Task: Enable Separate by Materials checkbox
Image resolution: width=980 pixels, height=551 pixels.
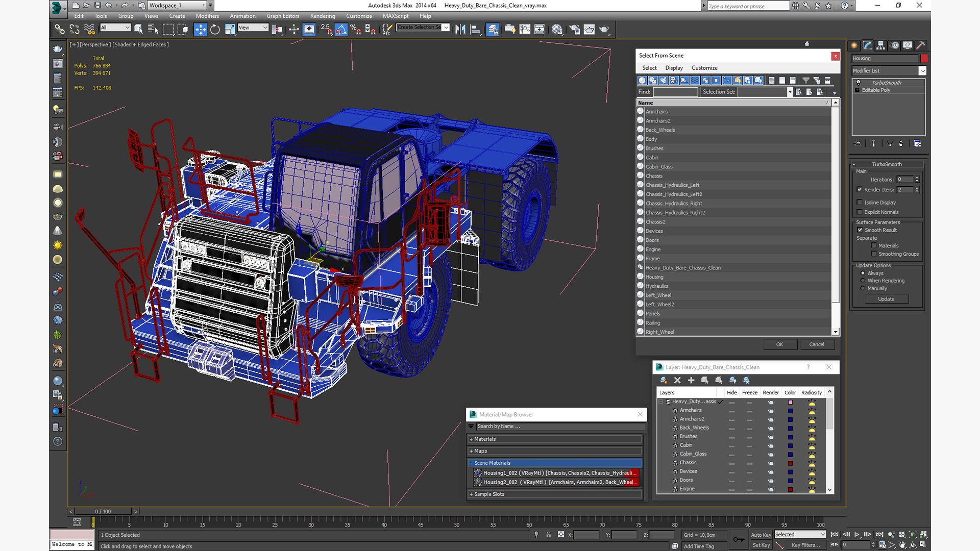Action: [873, 246]
